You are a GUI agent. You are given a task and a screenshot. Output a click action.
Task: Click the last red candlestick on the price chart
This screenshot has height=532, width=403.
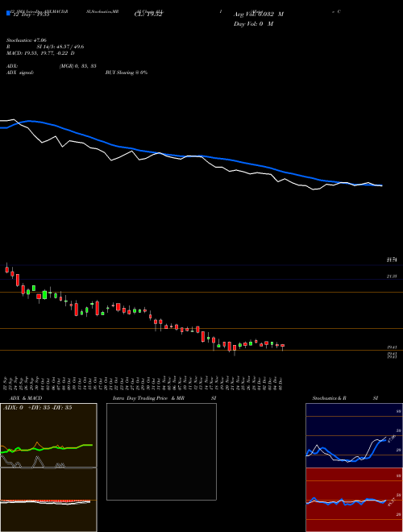click(x=282, y=346)
